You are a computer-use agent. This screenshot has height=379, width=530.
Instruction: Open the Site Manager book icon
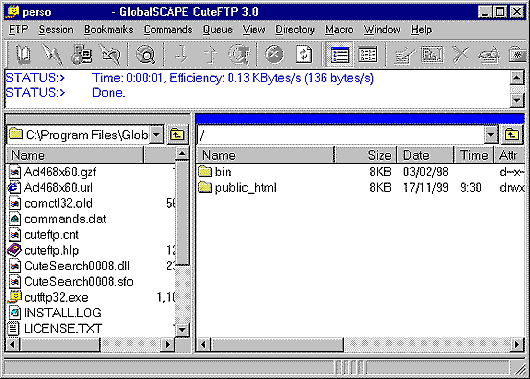[23, 54]
